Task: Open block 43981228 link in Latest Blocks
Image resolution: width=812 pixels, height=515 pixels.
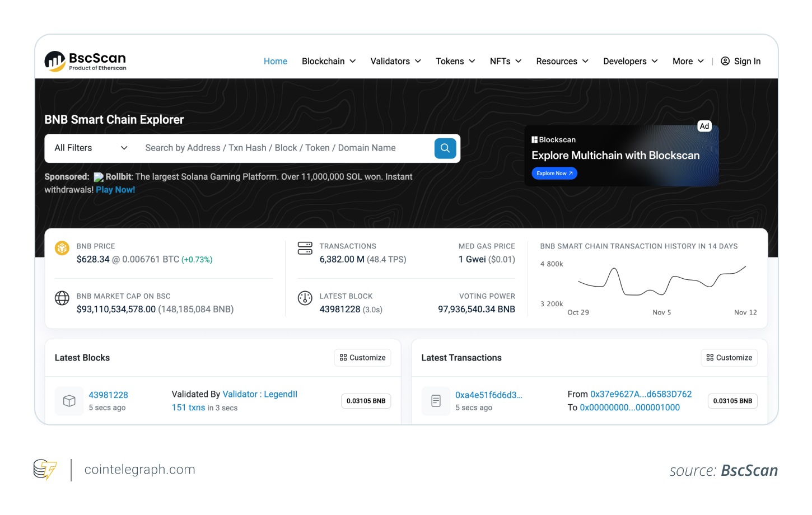Action: pyautogui.click(x=109, y=395)
